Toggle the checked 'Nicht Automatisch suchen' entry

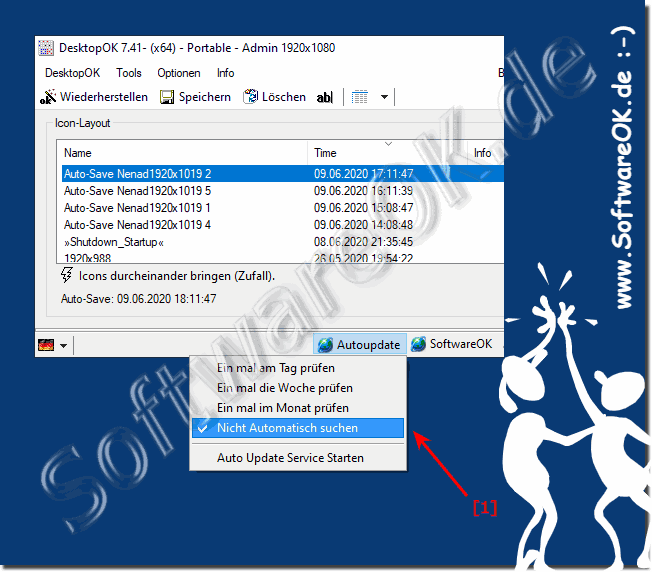pyautogui.click(x=298, y=428)
